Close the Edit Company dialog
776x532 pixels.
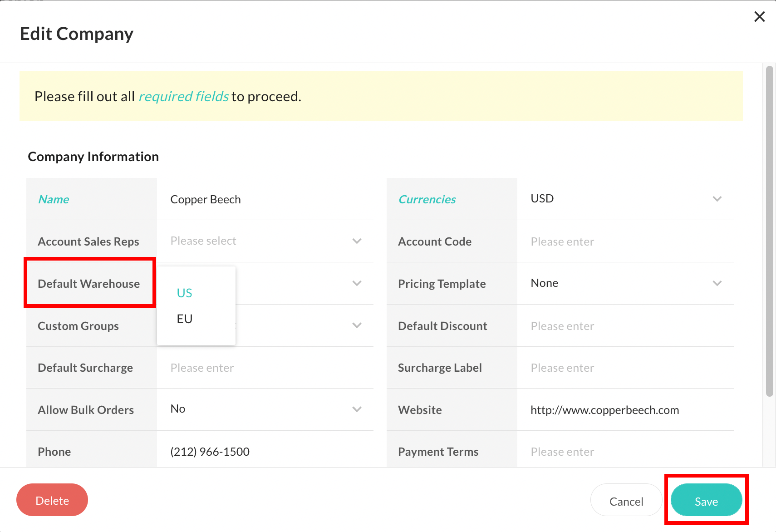point(759,16)
